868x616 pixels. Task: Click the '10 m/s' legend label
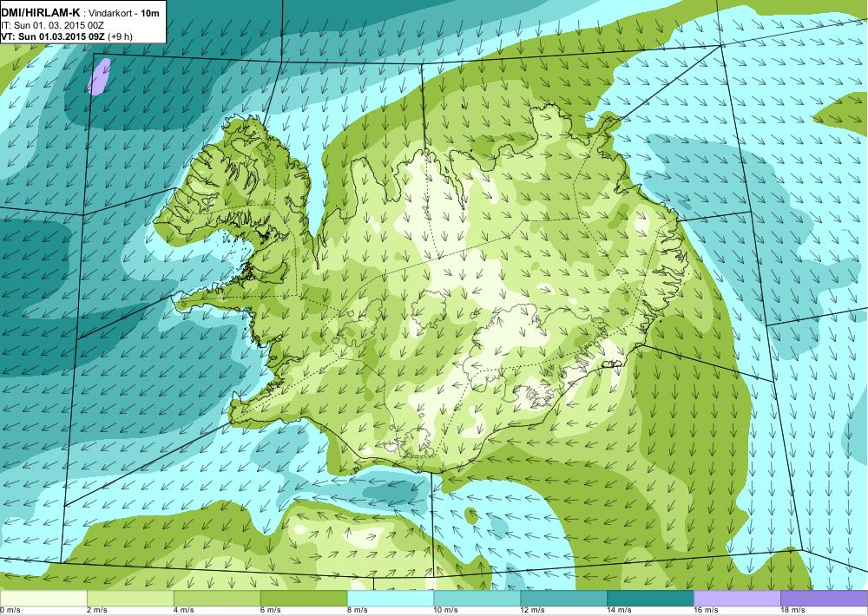(446, 611)
